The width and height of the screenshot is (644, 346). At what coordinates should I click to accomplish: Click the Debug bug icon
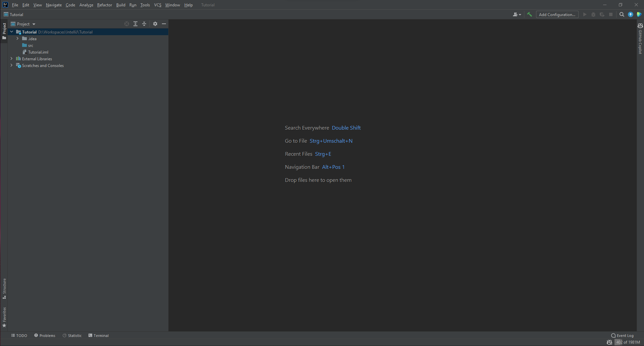coord(593,14)
